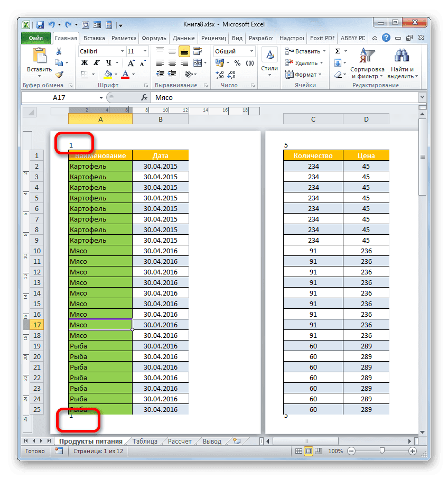Click the Format Painter brush icon

(x=59, y=75)
